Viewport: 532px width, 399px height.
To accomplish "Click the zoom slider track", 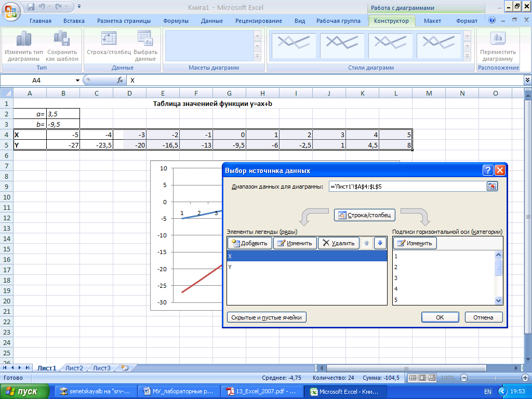I will 495,378.
